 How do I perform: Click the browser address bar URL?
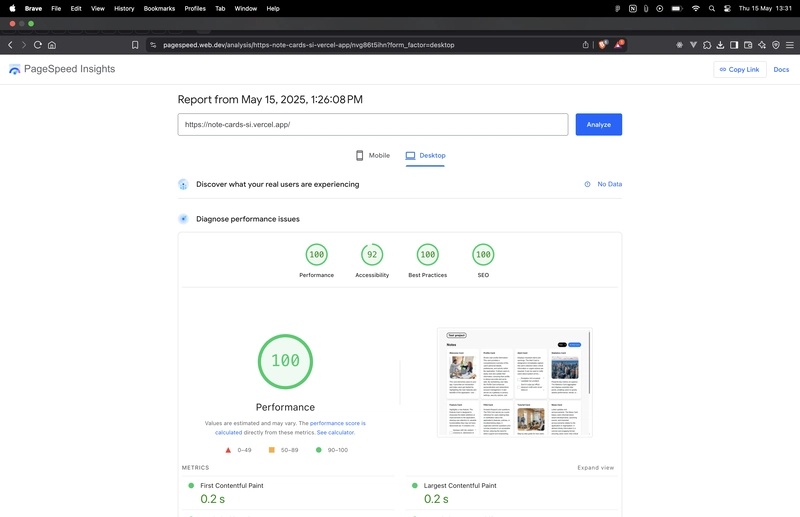point(309,45)
